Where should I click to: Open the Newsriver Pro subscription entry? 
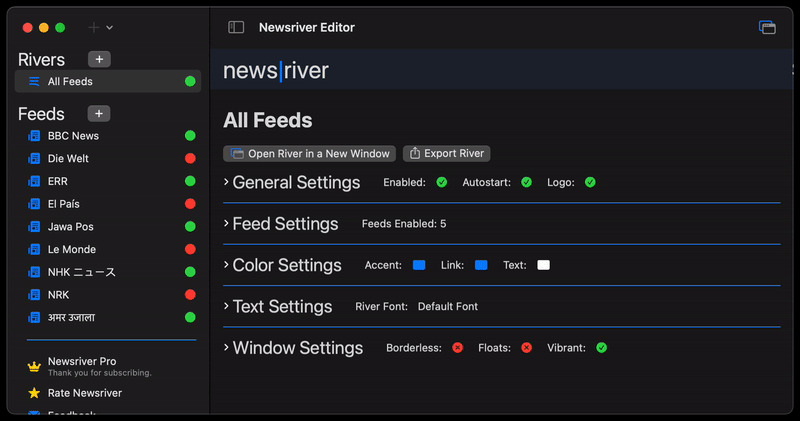click(99, 366)
